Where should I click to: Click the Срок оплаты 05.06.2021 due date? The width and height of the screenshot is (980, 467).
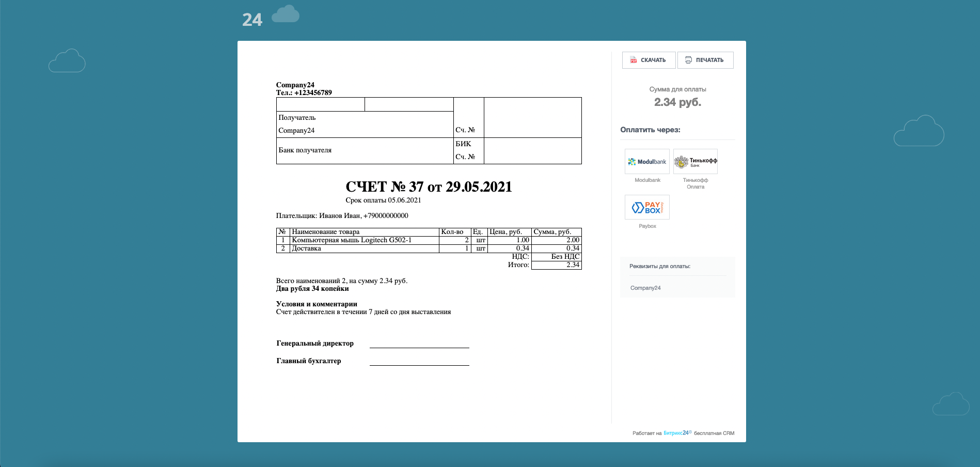coord(383,200)
